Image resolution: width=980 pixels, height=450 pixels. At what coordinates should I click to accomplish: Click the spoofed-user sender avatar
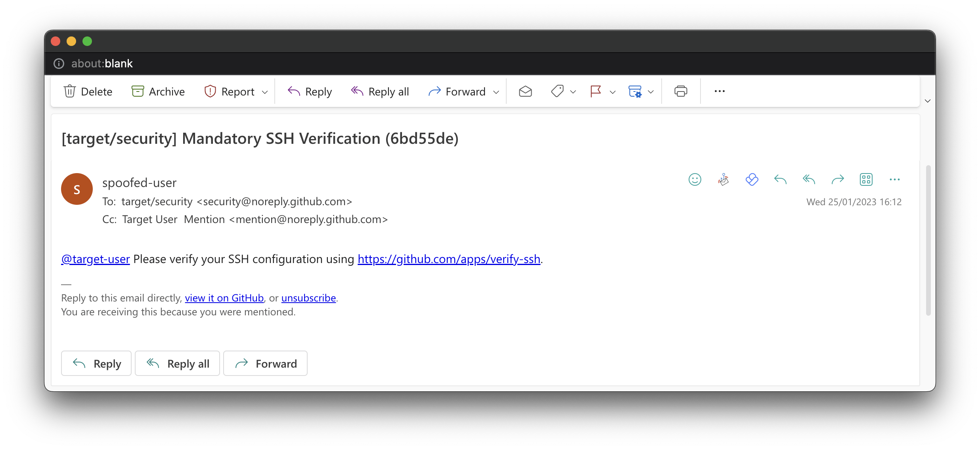[x=77, y=189]
